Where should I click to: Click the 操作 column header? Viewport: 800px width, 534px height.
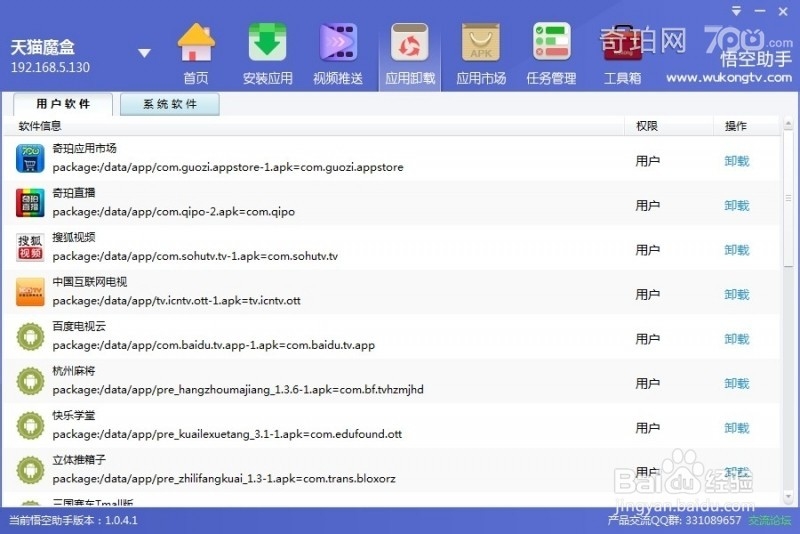point(736,126)
